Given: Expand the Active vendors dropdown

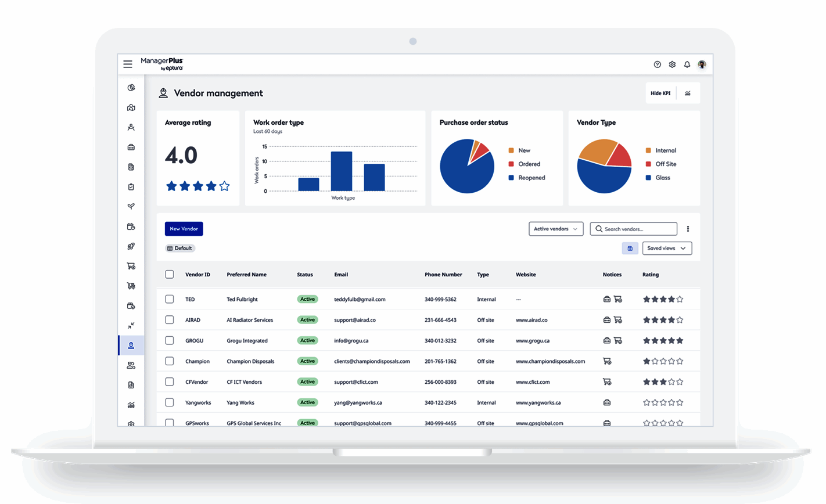Looking at the screenshot, I should [556, 229].
